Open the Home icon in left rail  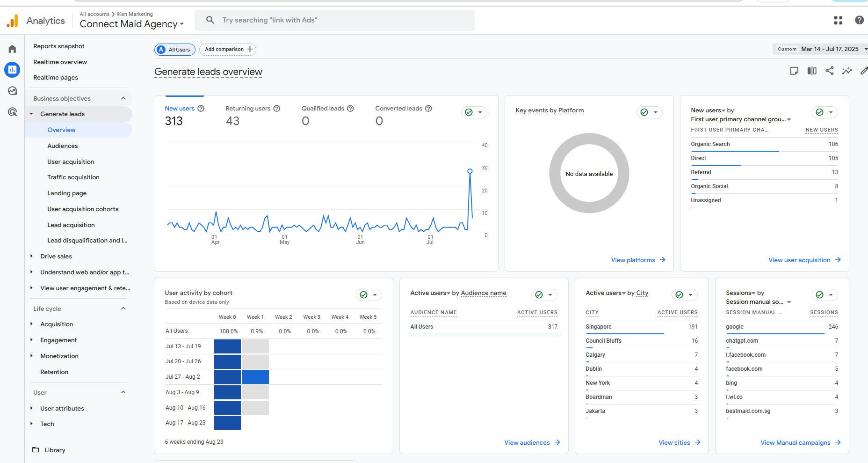pos(12,49)
